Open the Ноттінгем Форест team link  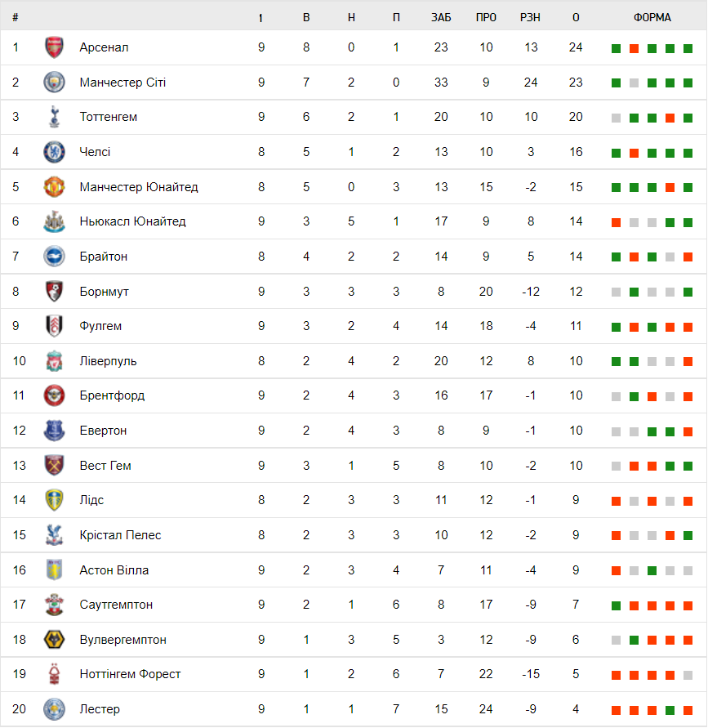pyautogui.click(x=130, y=674)
